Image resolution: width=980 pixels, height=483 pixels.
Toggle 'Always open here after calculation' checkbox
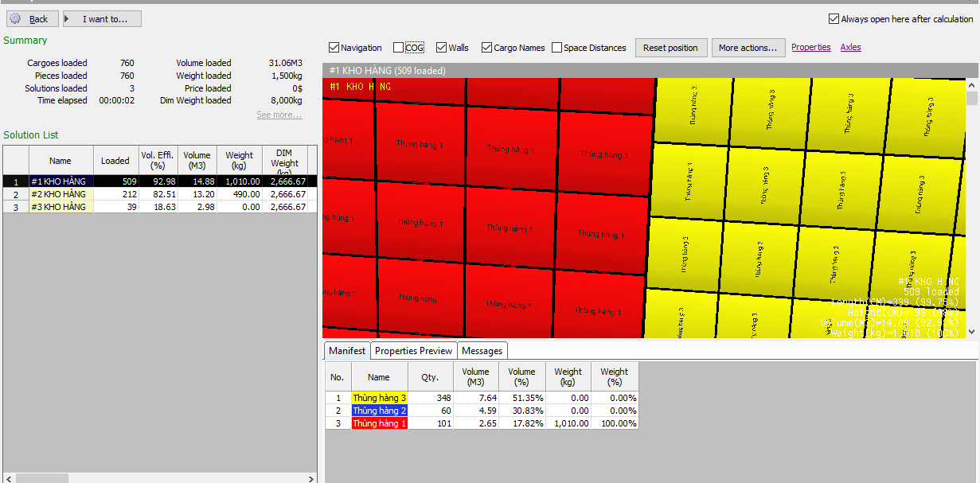(834, 19)
